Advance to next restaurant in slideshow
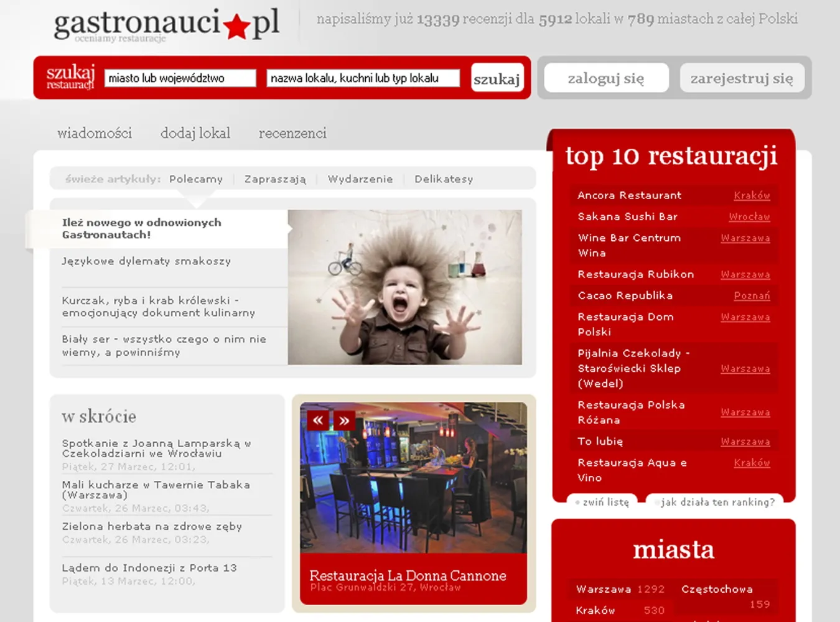This screenshot has width=840, height=622. point(344,420)
